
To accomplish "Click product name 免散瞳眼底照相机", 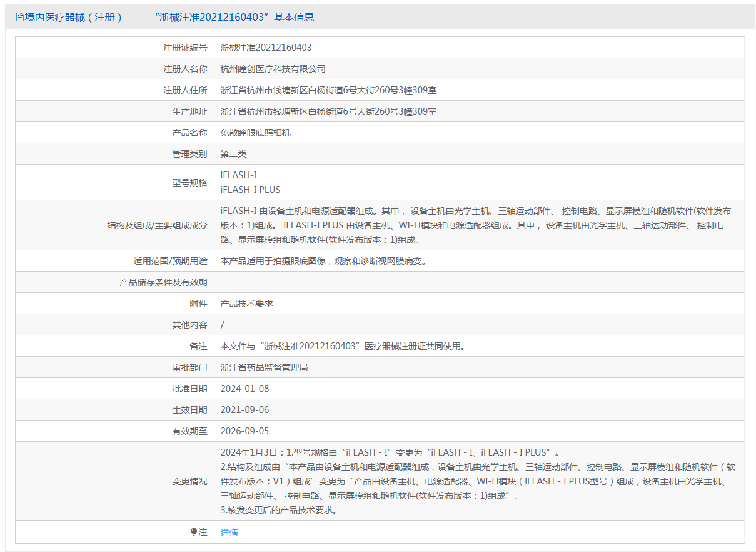I will coord(255,133).
